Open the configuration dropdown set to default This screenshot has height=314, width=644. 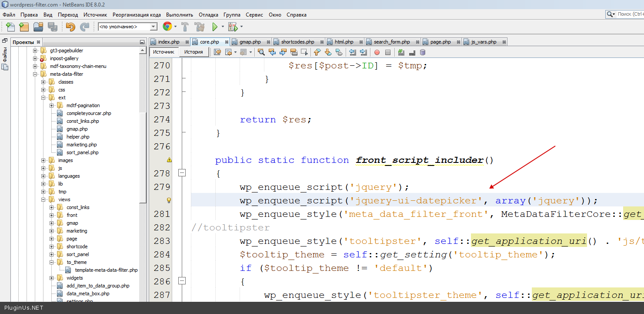click(x=127, y=27)
